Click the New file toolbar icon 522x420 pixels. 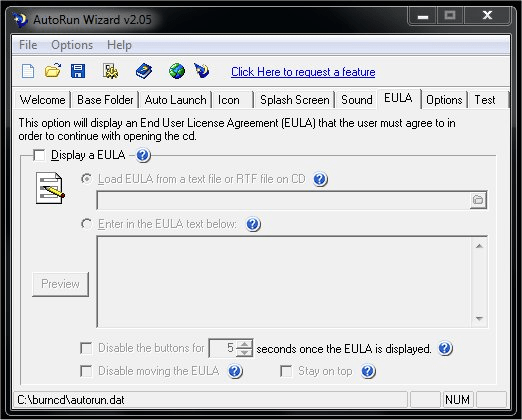pyautogui.click(x=28, y=71)
